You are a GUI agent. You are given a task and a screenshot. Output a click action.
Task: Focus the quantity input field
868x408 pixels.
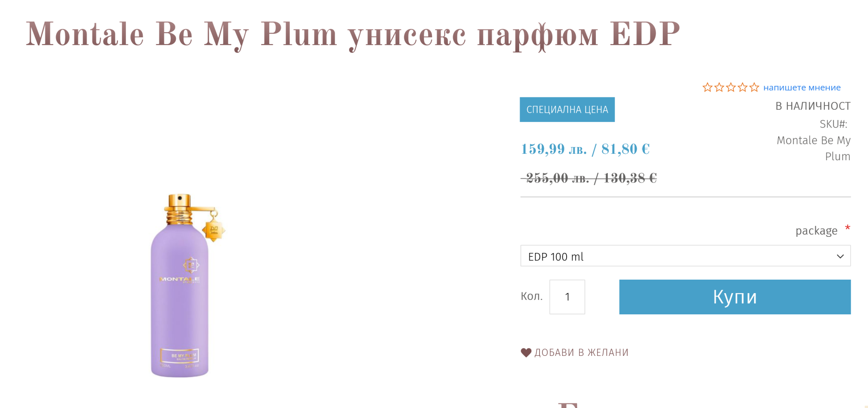click(x=567, y=297)
